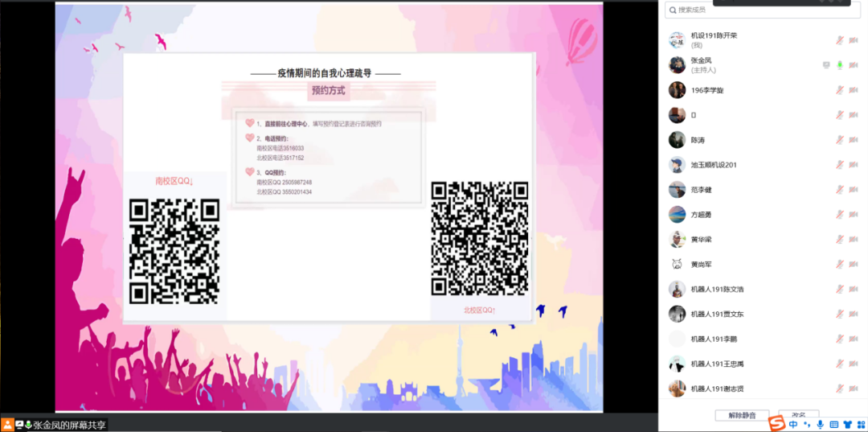Click camera-off icon for 机器人191王忠禹
This screenshot has width=868, height=432.
pyautogui.click(x=853, y=364)
